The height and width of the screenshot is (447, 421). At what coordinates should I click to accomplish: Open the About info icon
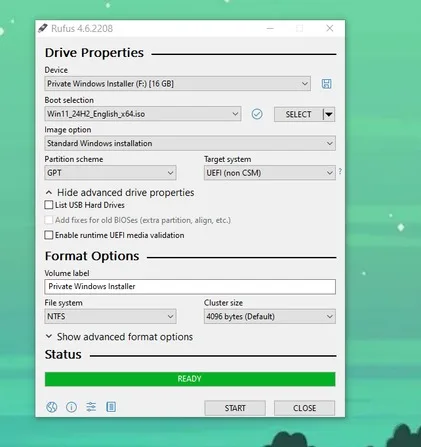71,407
